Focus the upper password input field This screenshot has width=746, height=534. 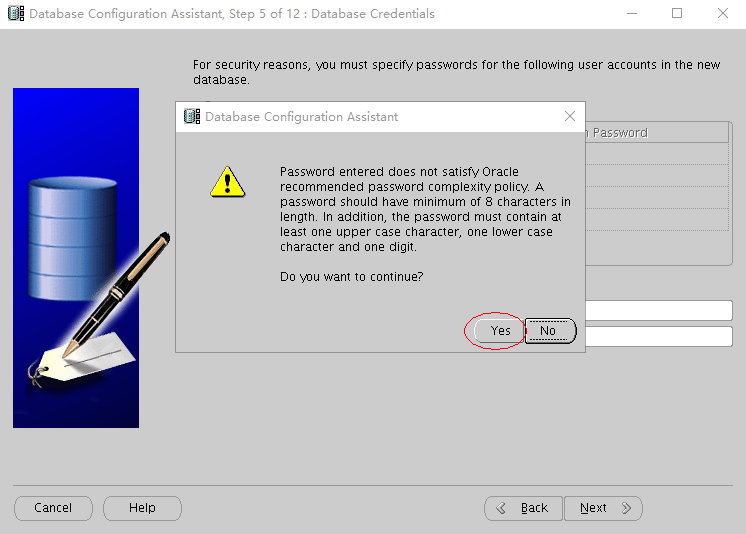click(x=659, y=310)
